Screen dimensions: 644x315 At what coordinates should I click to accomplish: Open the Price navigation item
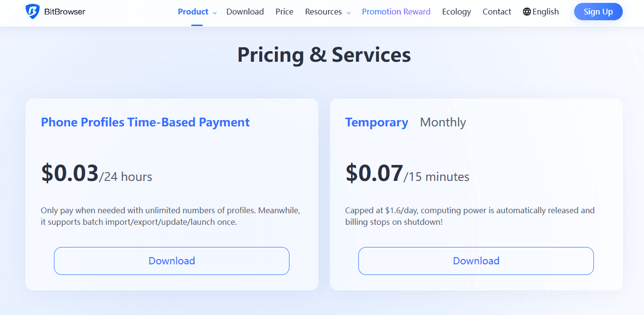[x=284, y=12]
